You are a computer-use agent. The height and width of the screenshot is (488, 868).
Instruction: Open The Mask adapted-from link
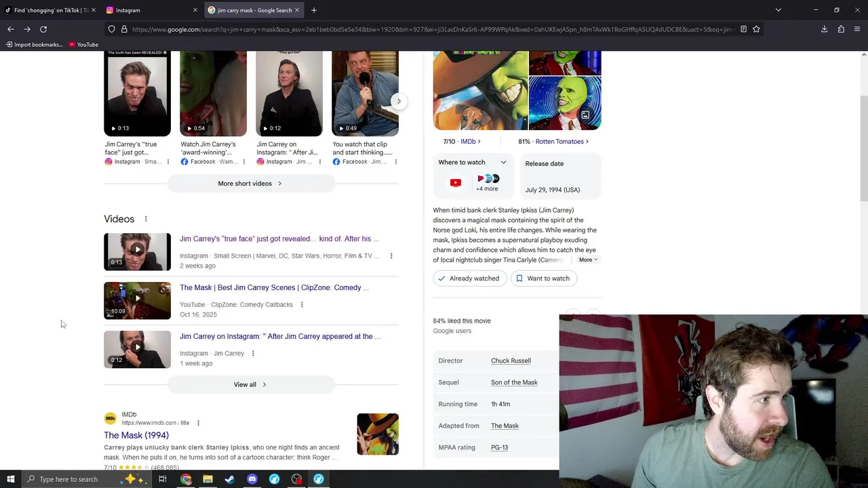[x=505, y=426]
